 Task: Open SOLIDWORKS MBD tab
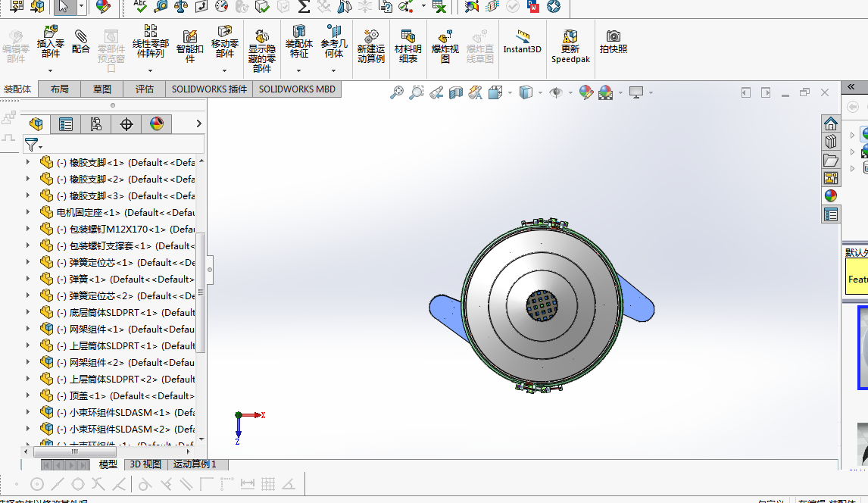297,89
